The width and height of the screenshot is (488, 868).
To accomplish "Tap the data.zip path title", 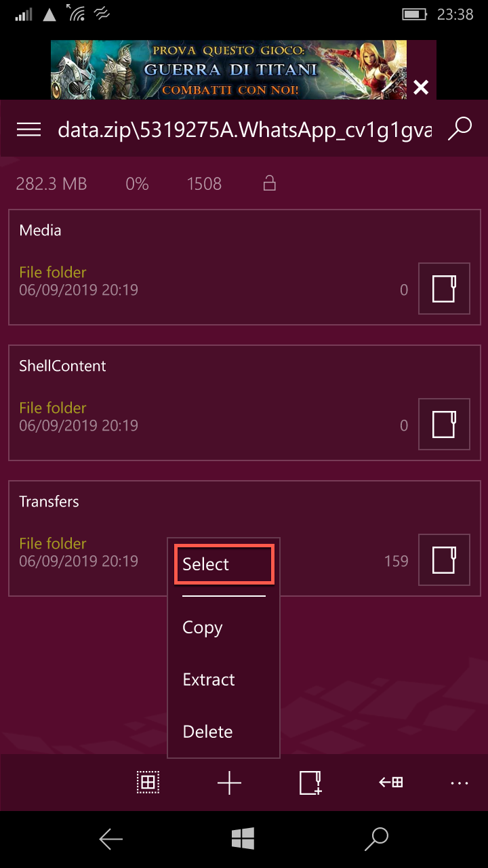I will click(x=245, y=130).
